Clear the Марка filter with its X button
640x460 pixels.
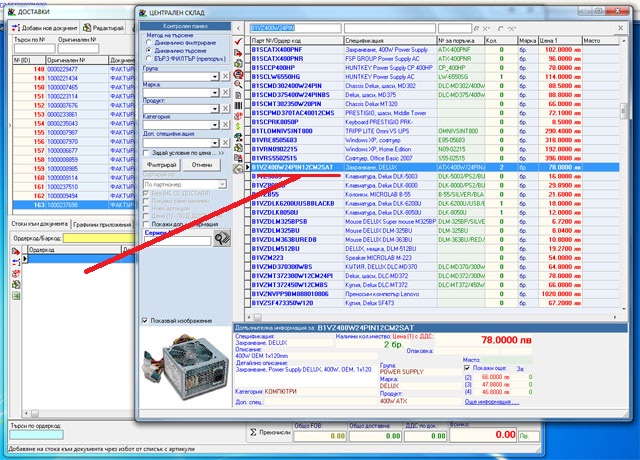[225, 93]
